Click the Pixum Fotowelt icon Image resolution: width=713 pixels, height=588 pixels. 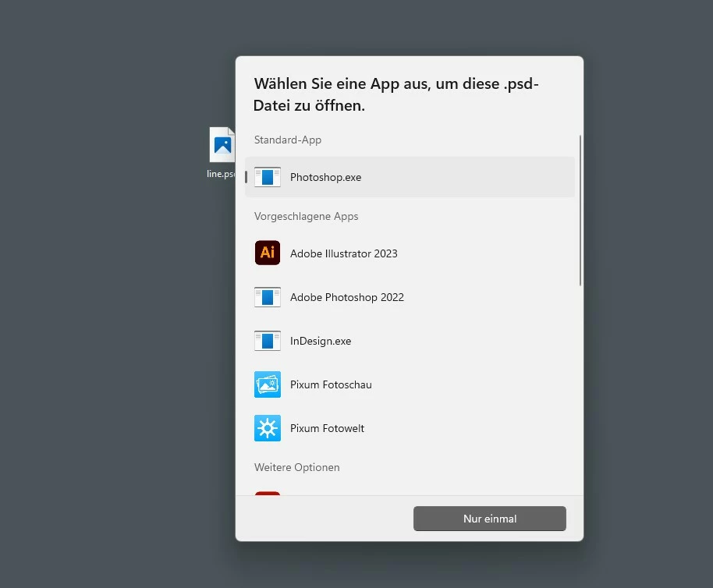point(268,428)
